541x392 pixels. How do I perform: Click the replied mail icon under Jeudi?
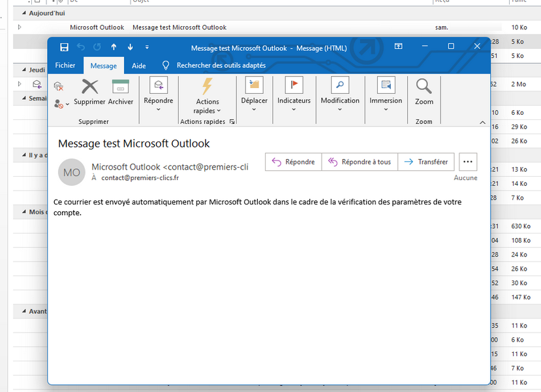[x=37, y=84]
